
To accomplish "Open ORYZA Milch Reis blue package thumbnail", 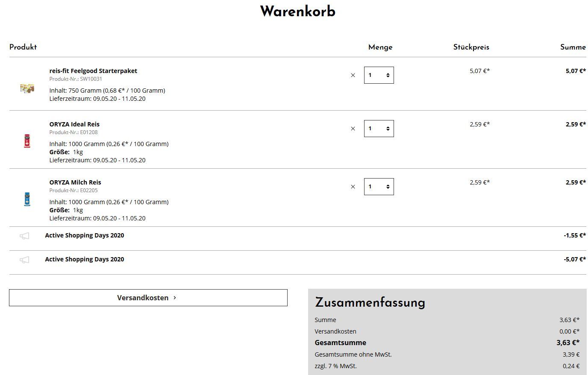I will point(27,199).
